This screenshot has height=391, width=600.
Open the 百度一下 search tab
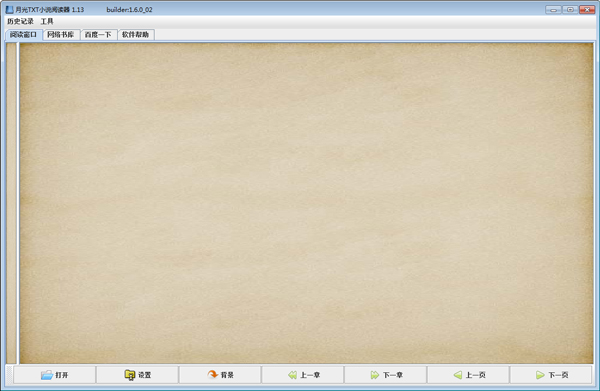coord(98,35)
